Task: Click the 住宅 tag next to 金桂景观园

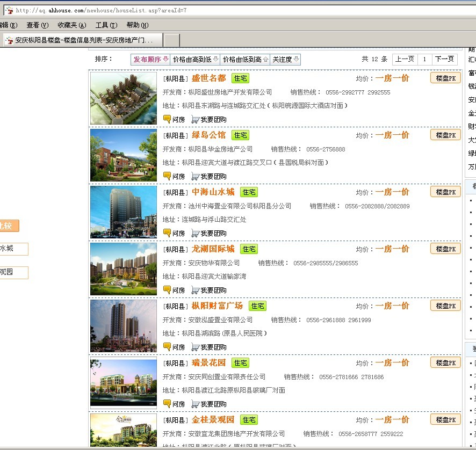Action: pos(249,419)
